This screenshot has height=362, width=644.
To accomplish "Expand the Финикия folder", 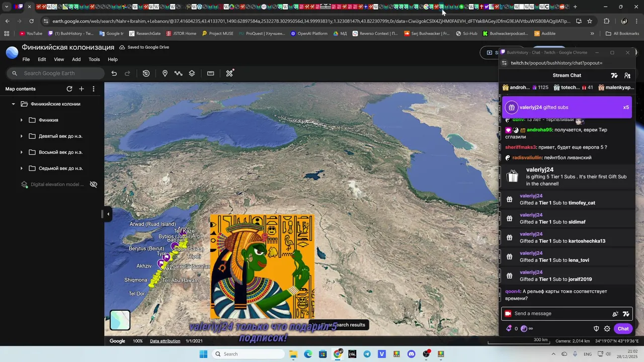I will click(x=21, y=120).
